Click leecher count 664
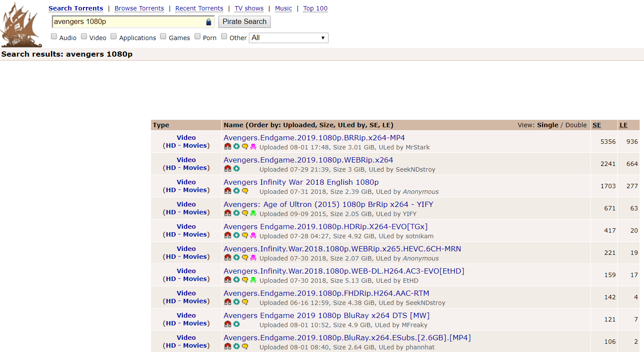The height and width of the screenshot is (352, 644). [x=632, y=164]
